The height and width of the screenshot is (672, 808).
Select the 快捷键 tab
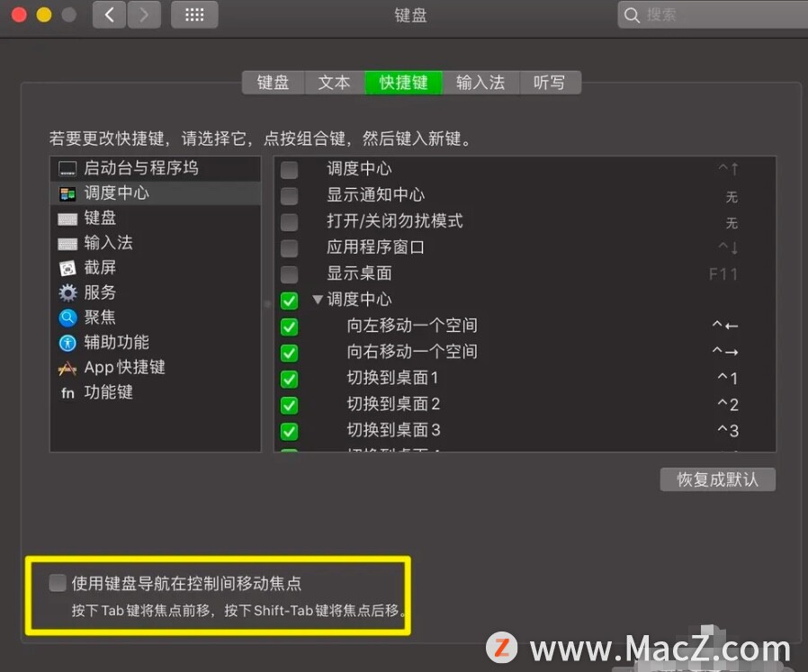403,83
